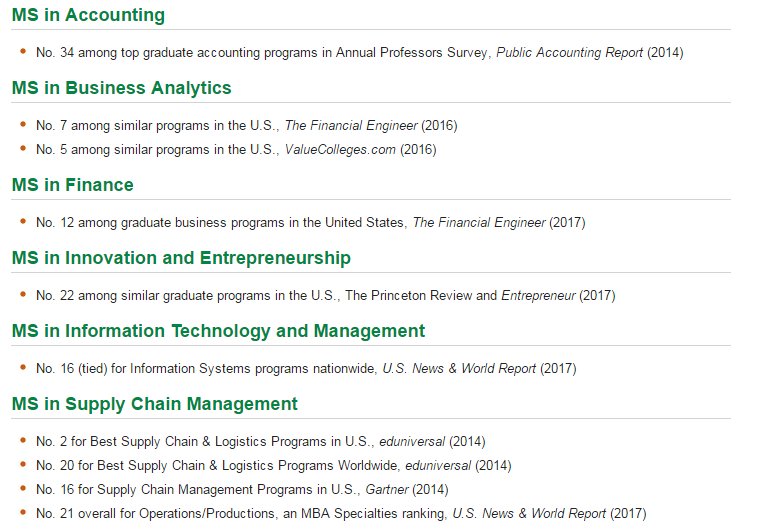Click the orange bullet beside the No. 34 entry
This screenshot has width=757, height=531.
click(23, 51)
